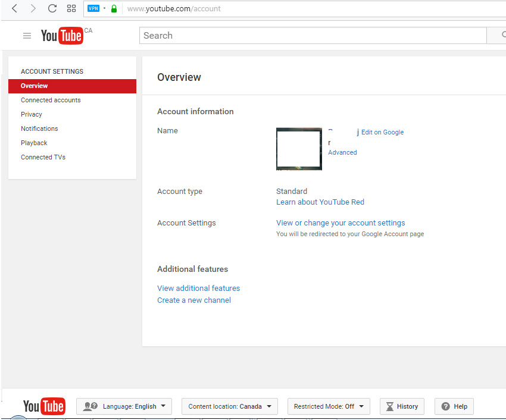Toggle the VPN badge in address bar
This screenshot has height=420, width=506.
click(x=93, y=8)
